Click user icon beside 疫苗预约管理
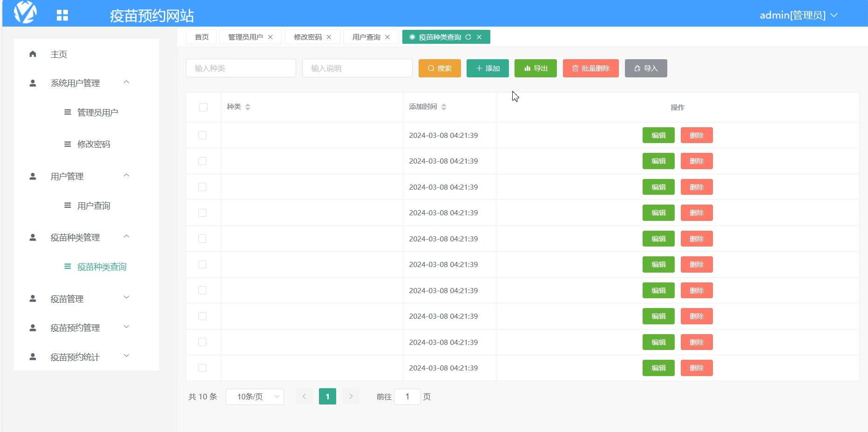This screenshot has width=868, height=432. click(33, 328)
